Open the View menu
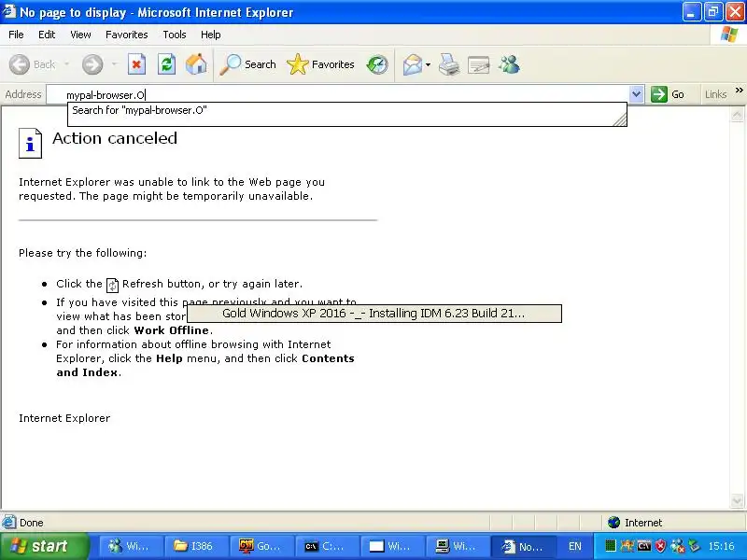The height and width of the screenshot is (560, 747). (80, 35)
